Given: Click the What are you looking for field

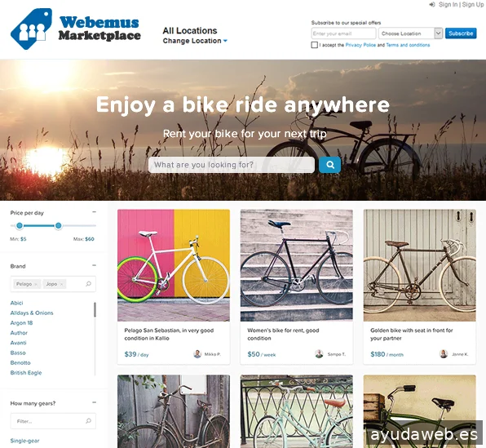Looking at the screenshot, I should [232, 165].
